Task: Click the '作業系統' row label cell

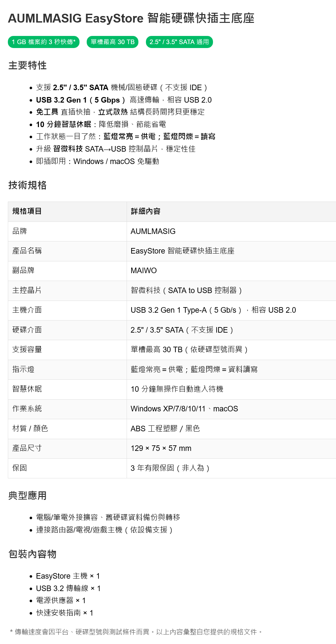Action: [x=67, y=409]
